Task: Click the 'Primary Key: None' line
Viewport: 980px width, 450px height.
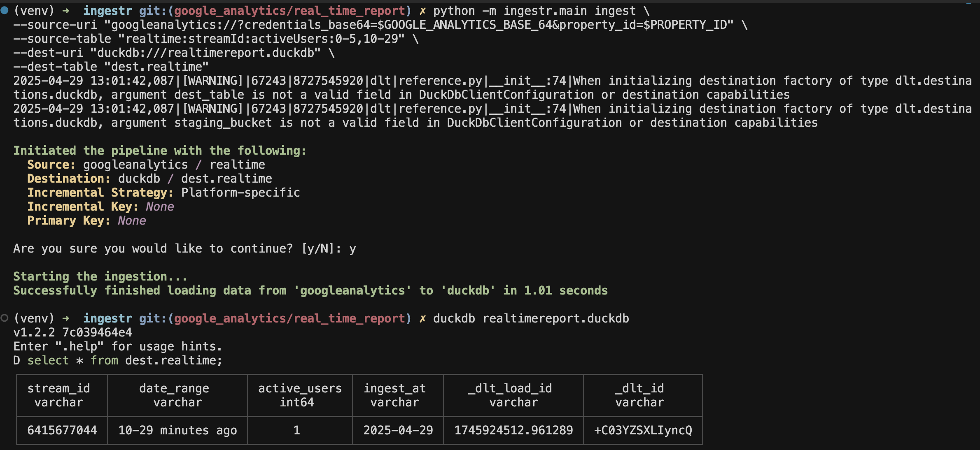Action: click(x=86, y=220)
